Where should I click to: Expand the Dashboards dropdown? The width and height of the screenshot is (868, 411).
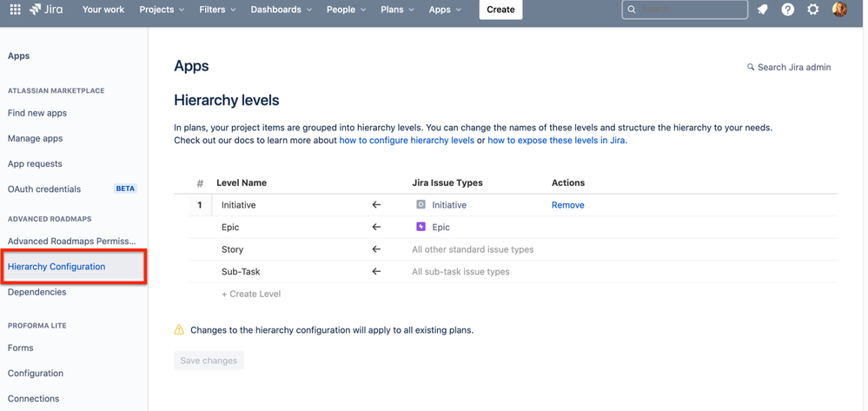coord(282,10)
